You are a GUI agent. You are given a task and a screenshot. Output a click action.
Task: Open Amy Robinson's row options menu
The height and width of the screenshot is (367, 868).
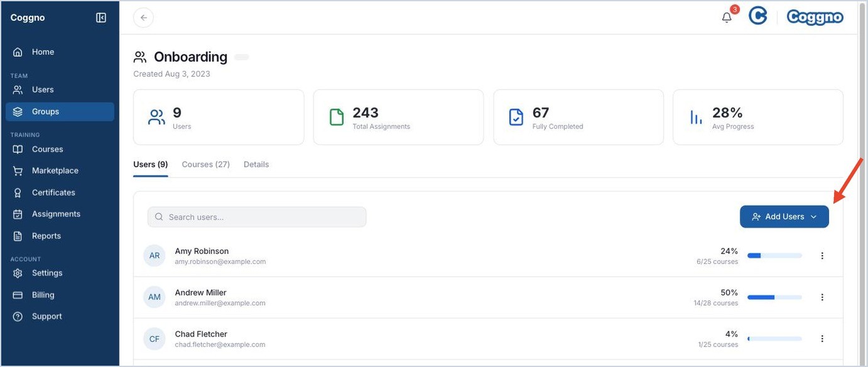(x=822, y=256)
